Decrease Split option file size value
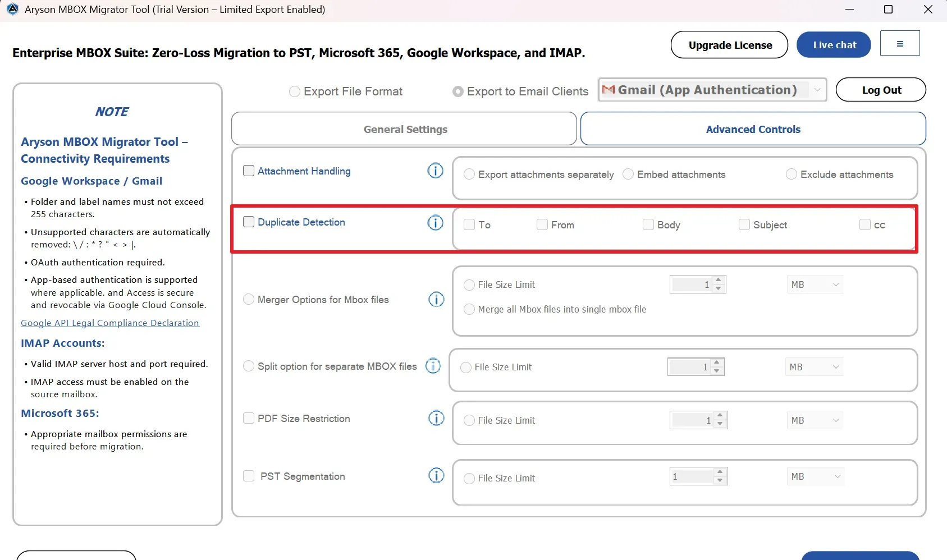947x560 pixels. [x=717, y=371]
